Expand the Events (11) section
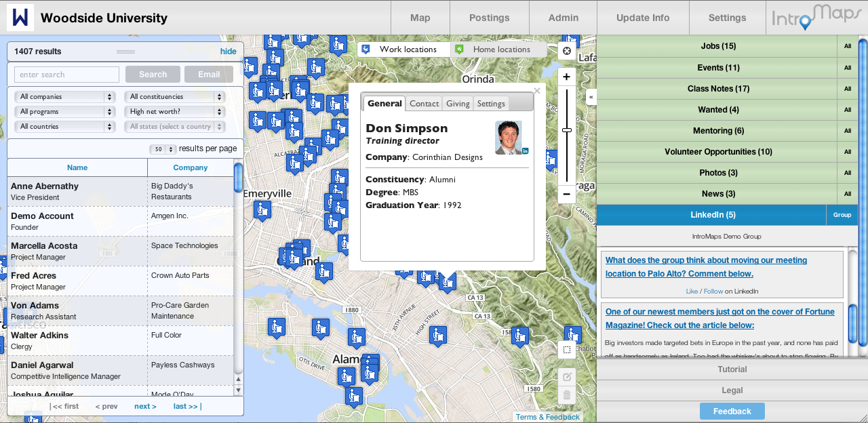Viewport: 868px width, 423px height. pos(717,68)
